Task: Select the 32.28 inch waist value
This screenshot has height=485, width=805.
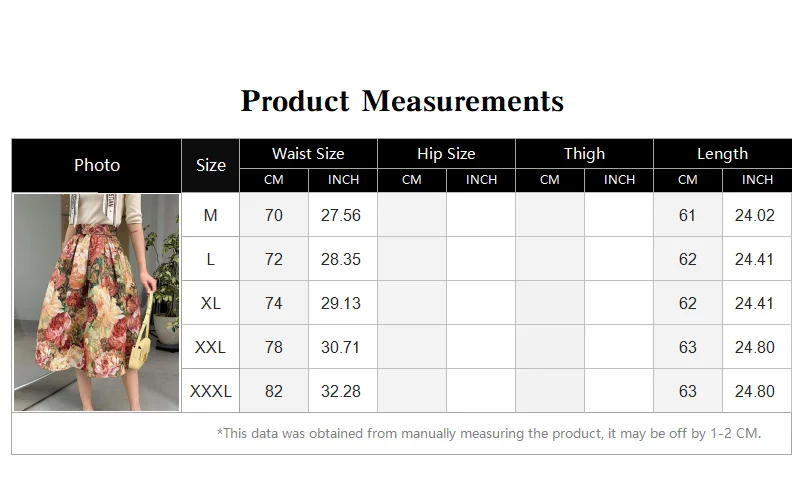Action: click(x=342, y=391)
